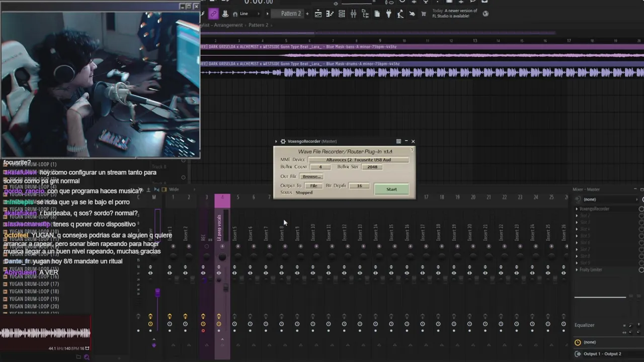Mute mixer Insert 10 track

[x=316, y=246]
